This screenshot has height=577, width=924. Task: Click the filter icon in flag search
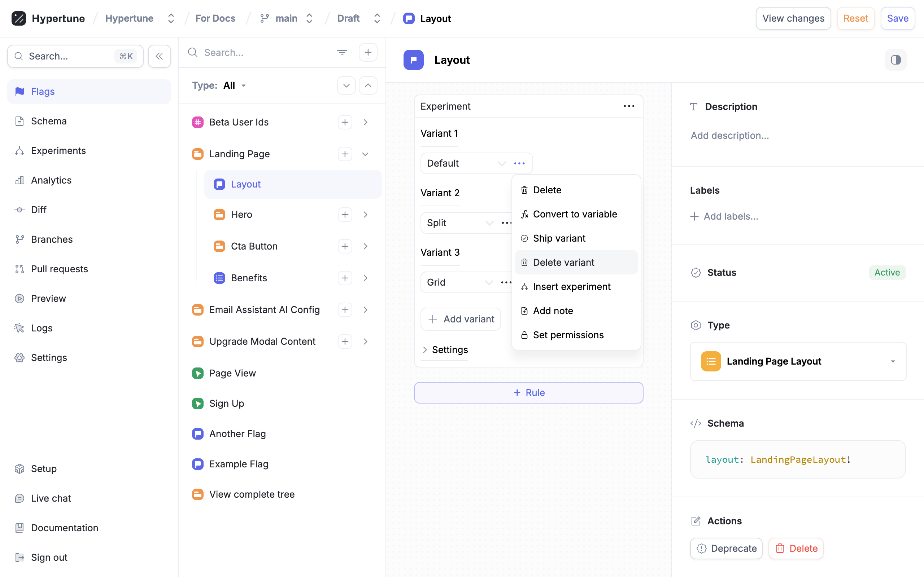pos(342,52)
